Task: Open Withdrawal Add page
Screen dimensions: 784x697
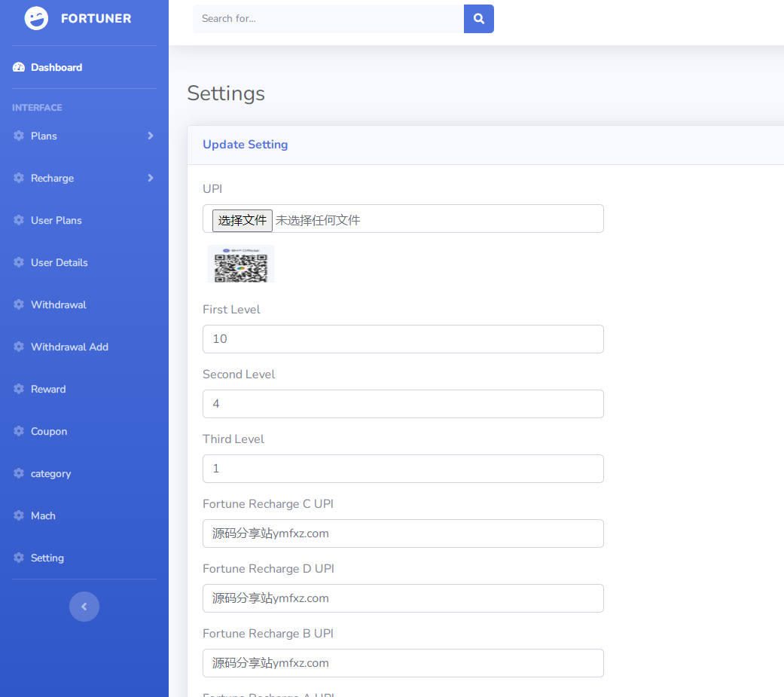Action: [x=69, y=347]
